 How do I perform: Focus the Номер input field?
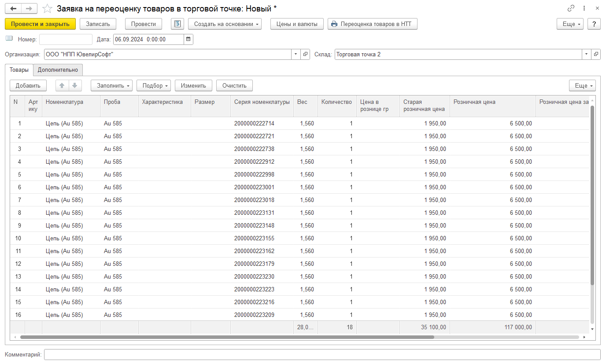click(x=66, y=39)
